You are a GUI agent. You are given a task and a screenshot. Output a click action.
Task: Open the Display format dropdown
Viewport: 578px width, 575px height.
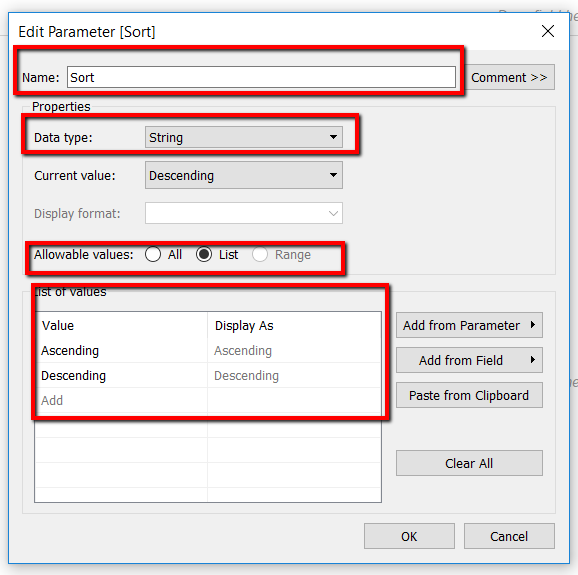244,213
